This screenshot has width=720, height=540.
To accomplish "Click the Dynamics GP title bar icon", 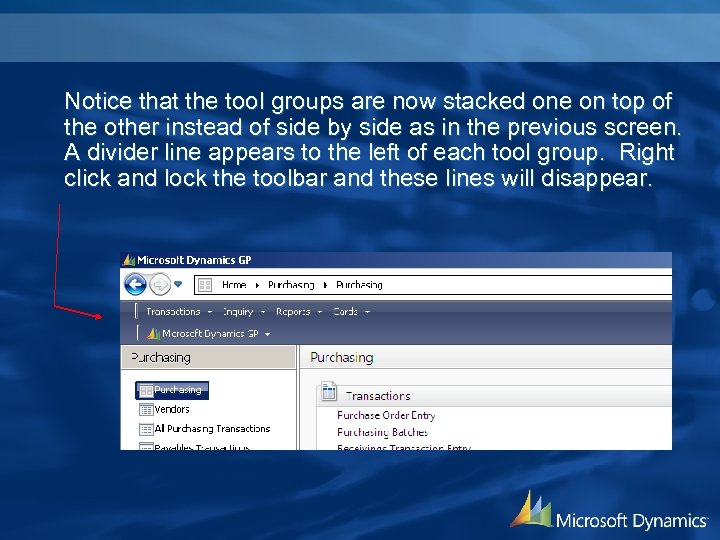I will (129, 260).
